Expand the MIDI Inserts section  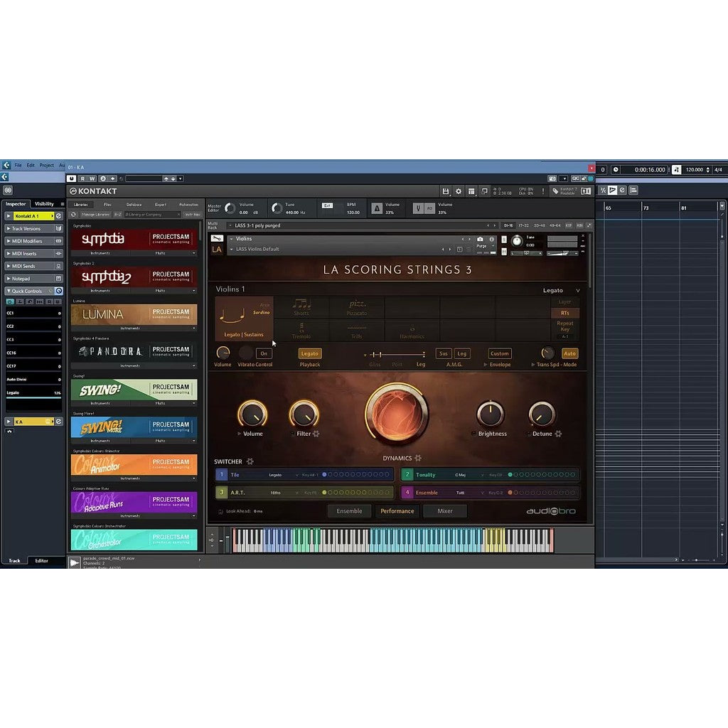[x=33, y=254]
